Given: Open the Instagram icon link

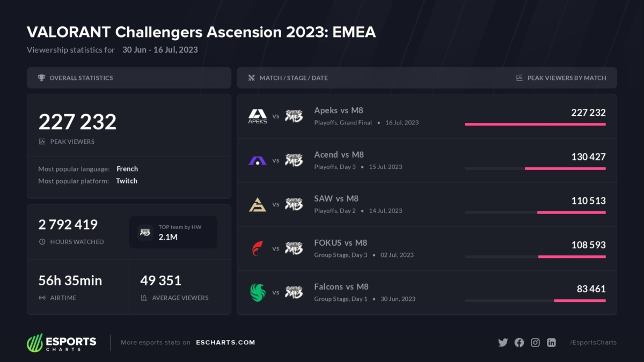Looking at the screenshot, I should pyautogui.click(x=535, y=343).
